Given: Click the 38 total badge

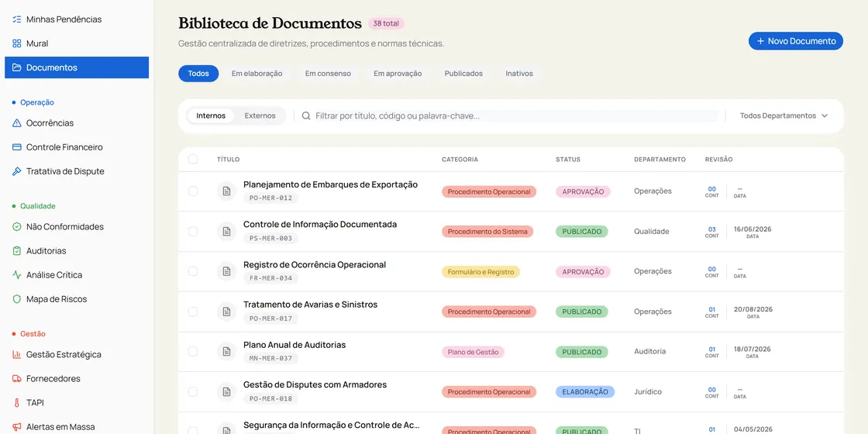Looking at the screenshot, I should [386, 24].
